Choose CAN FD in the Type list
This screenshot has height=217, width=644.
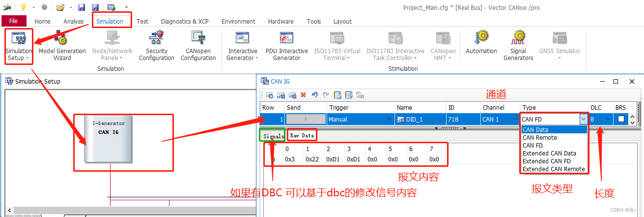pos(554,146)
